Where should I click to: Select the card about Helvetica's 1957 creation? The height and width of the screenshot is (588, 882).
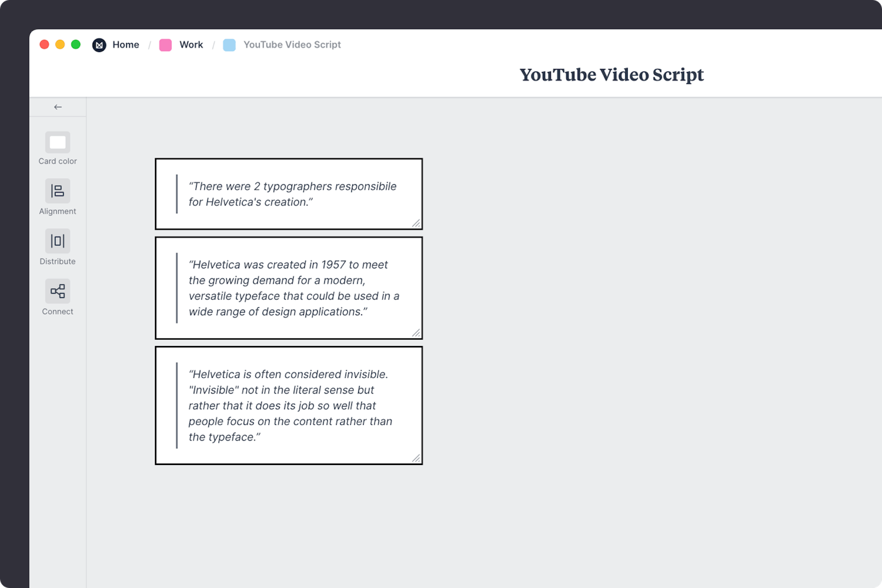[289, 288]
